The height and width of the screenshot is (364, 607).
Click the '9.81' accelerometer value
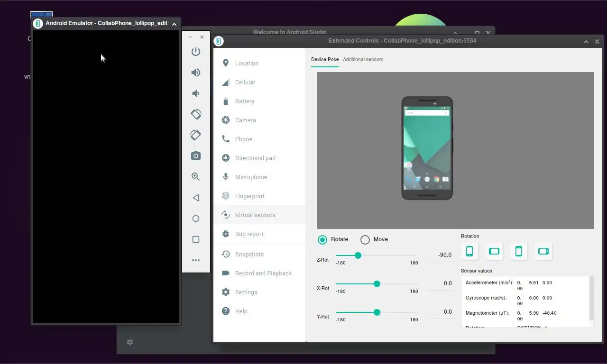pos(534,282)
